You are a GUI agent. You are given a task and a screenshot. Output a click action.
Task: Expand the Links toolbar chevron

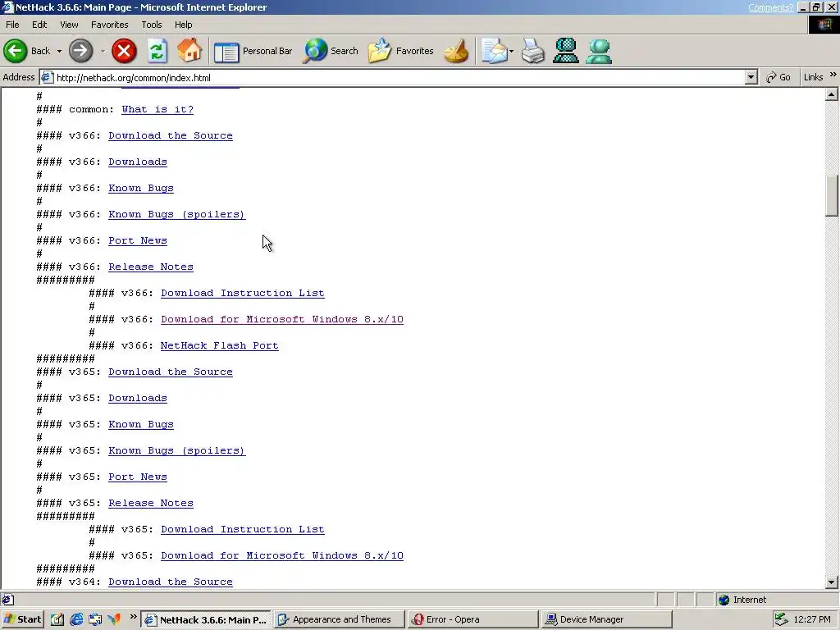[x=833, y=75]
